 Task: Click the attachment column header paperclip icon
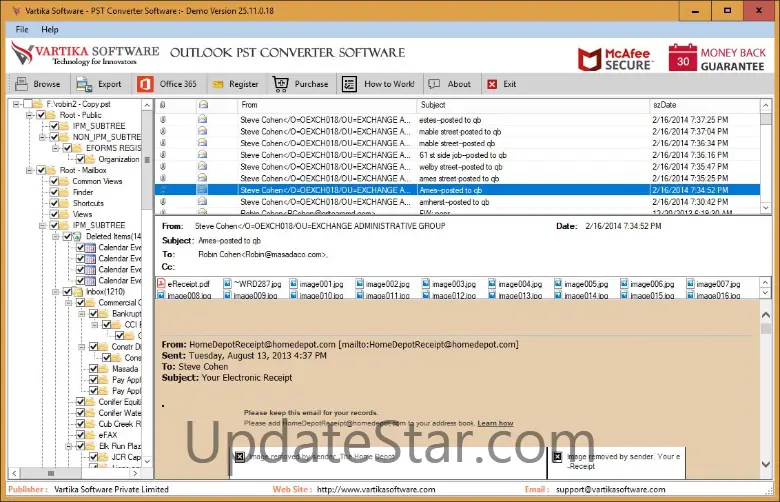click(163, 105)
